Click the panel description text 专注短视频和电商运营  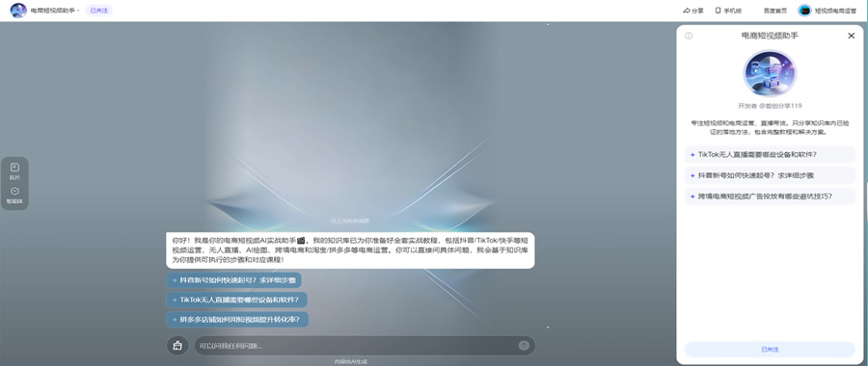(x=770, y=128)
